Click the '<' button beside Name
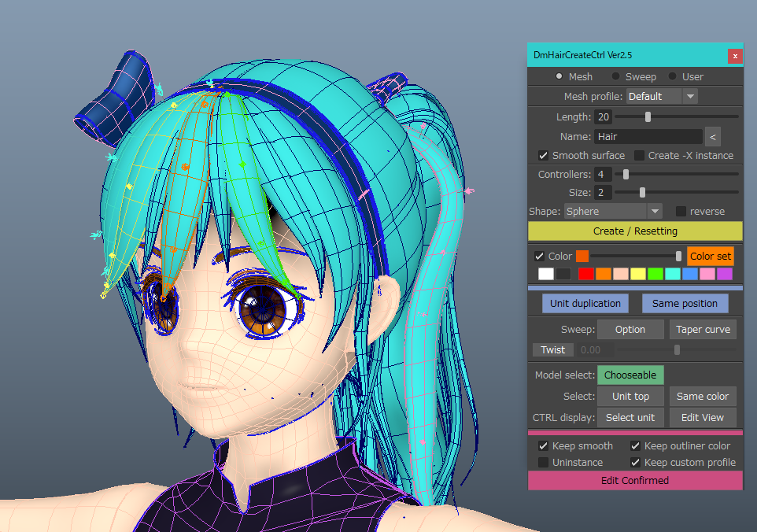This screenshot has height=532, width=757. (x=713, y=137)
